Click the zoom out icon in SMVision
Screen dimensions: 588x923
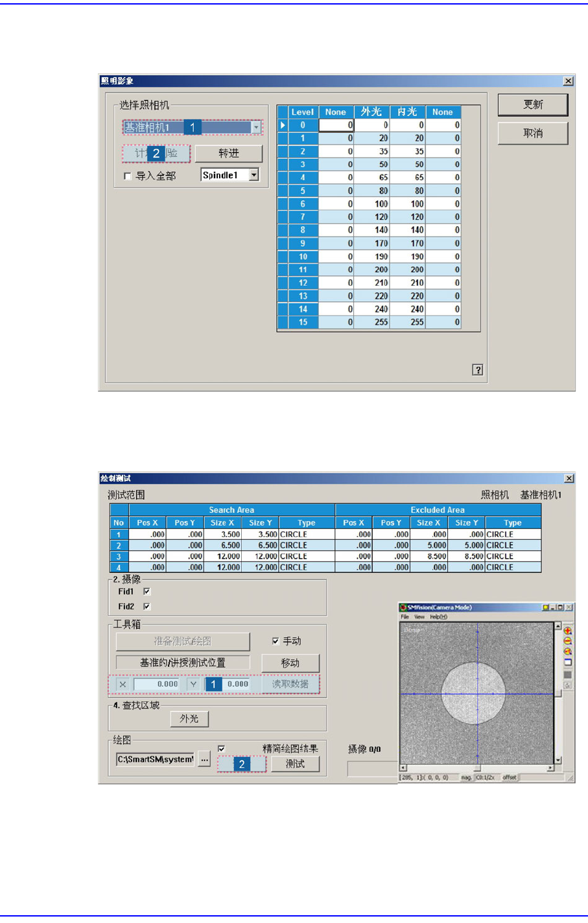[x=568, y=641]
